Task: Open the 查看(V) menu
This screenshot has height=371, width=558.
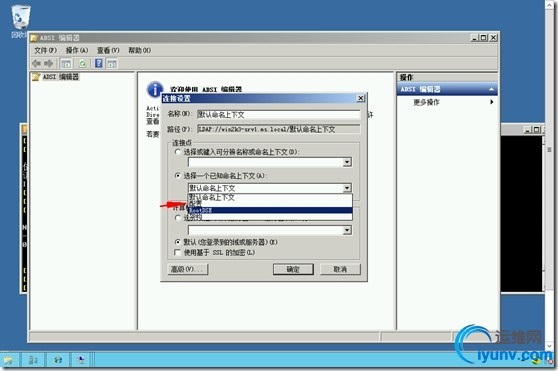Action: pyautogui.click(x=108, y=51)
